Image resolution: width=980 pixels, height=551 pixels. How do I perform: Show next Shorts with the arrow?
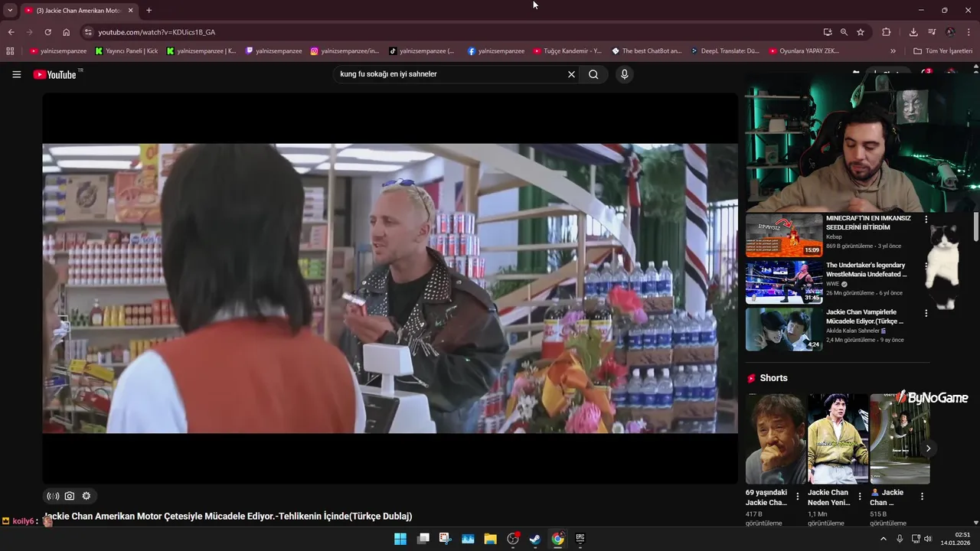click(928, 448)
